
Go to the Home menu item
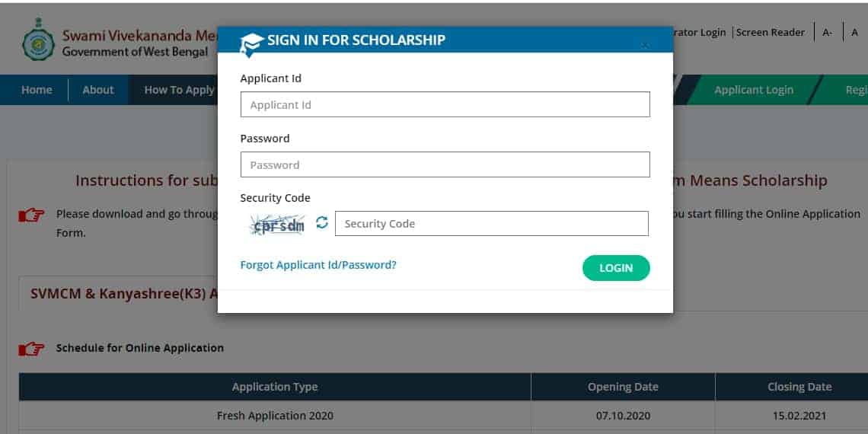coord(37,90)
